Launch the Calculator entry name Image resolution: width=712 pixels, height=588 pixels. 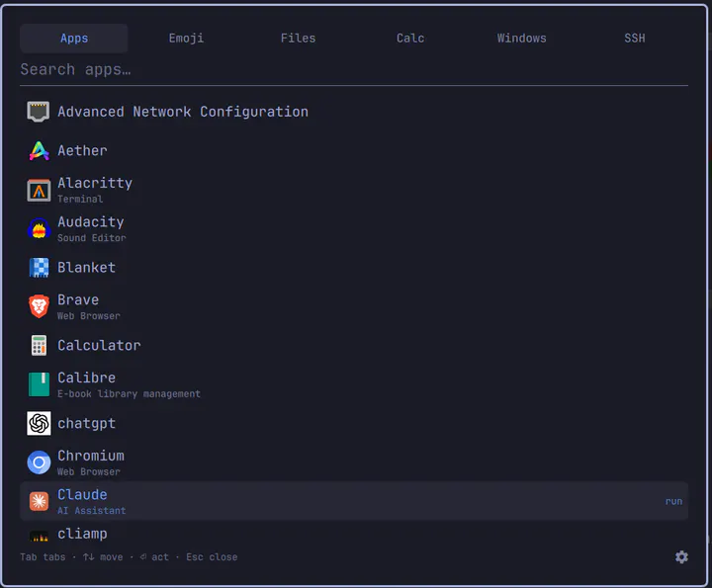pyautogui.click(x=99, y=346)
